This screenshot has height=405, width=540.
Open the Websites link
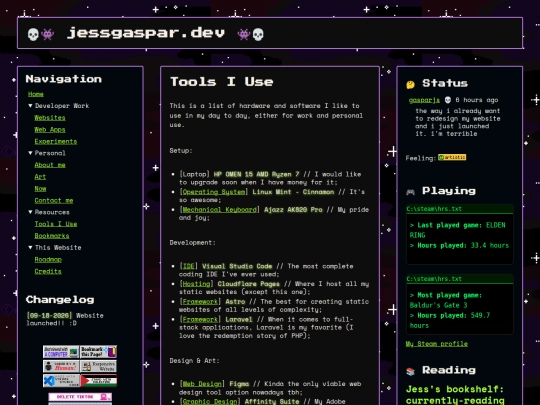50,118
